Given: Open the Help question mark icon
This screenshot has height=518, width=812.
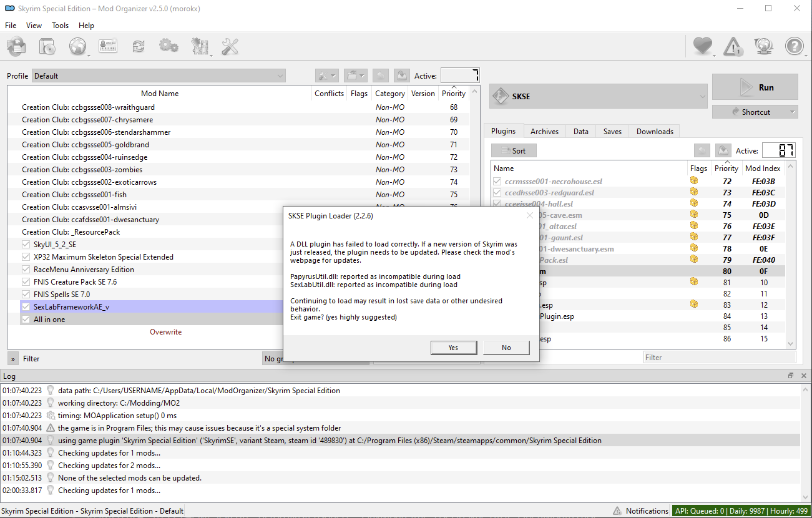Looking at the screenshot, I should point(794,46).
